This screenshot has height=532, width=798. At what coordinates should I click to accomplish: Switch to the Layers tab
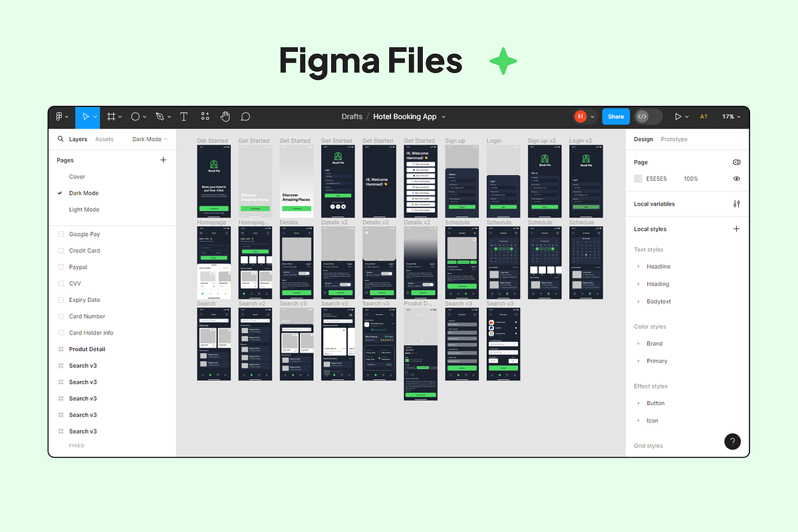[x=78, y=139]
